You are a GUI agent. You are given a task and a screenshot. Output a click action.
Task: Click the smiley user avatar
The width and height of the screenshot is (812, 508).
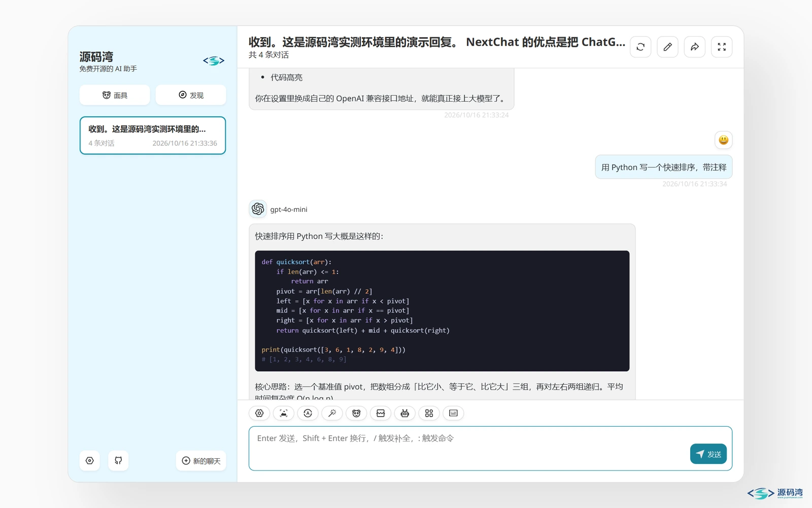tap(724, 140)
